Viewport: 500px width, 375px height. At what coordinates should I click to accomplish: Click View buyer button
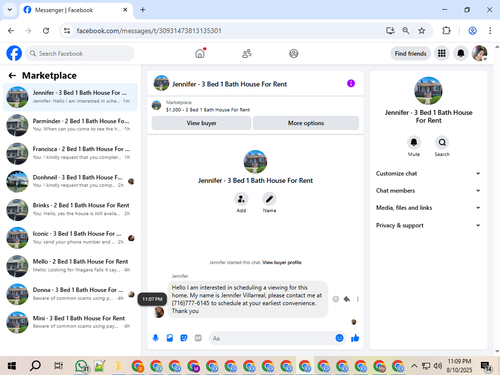pyautogui.click(x=201, y=123)
